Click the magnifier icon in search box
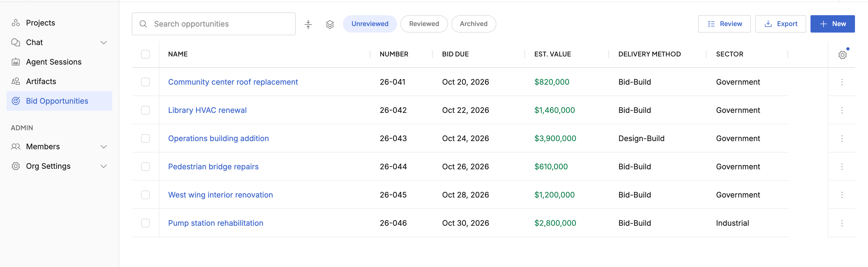Image resolution: width=868 pixels, height=267 pixels. pos(143,24)
